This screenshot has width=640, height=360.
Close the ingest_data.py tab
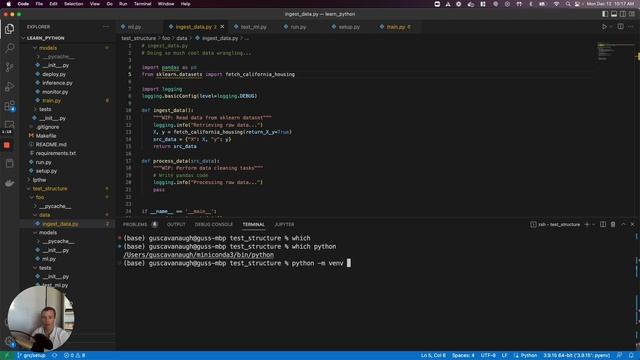tap(222, 27)
